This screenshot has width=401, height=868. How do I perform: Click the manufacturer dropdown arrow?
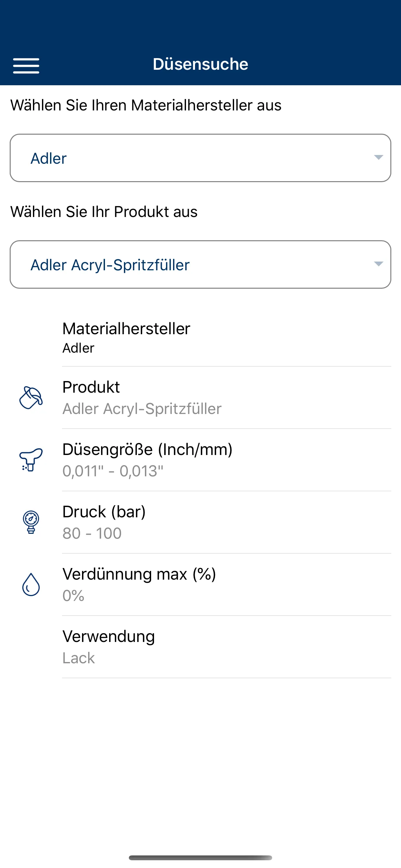378,157
